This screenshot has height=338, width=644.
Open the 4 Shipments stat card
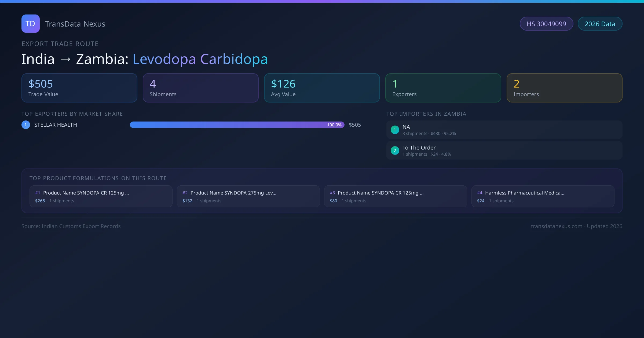[x=200, y=88]
